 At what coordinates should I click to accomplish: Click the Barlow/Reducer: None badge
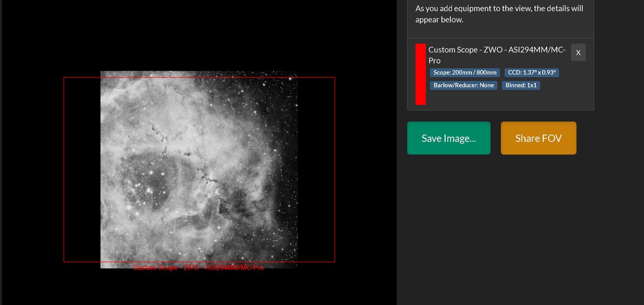pos(464,85)
